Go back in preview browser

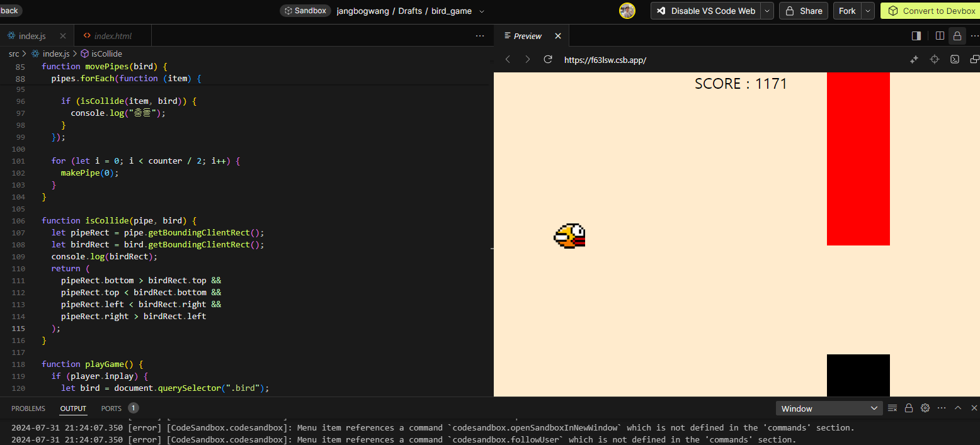point(508,59)
